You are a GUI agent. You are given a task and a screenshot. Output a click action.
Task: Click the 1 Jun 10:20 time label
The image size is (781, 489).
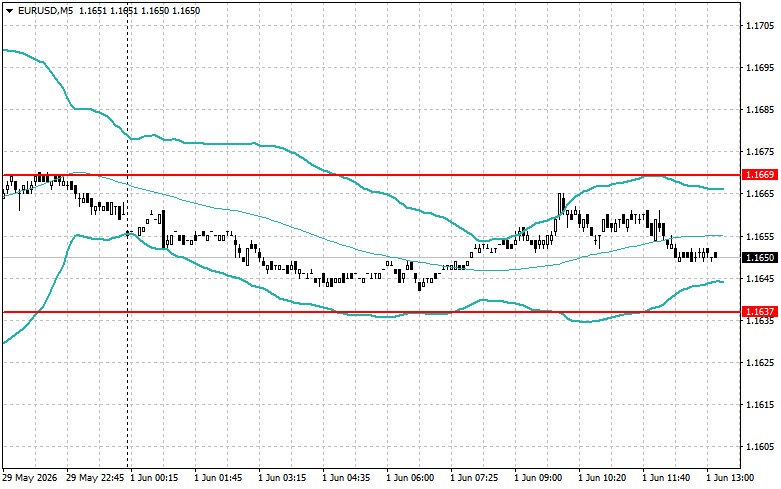(602, 478)
